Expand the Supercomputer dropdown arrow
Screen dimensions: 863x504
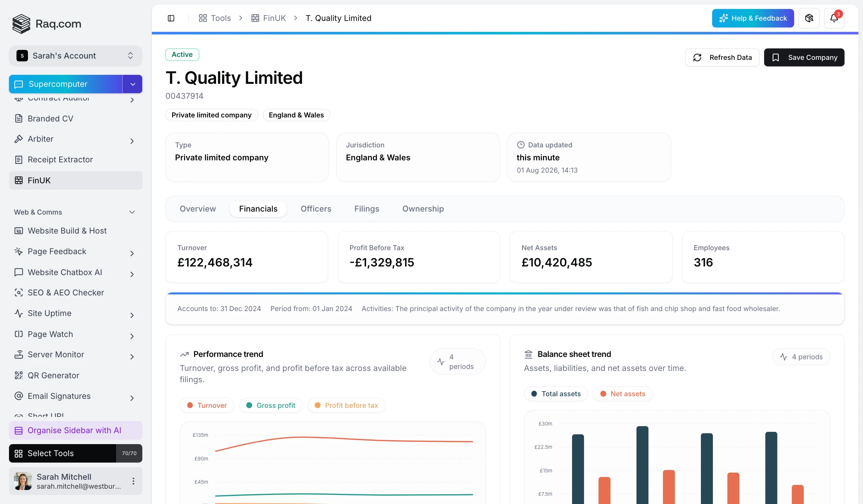point(133,84)
